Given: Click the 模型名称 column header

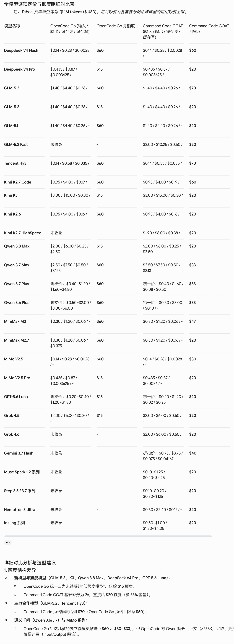Looking at the screenshot, I should tap(12, 26).
